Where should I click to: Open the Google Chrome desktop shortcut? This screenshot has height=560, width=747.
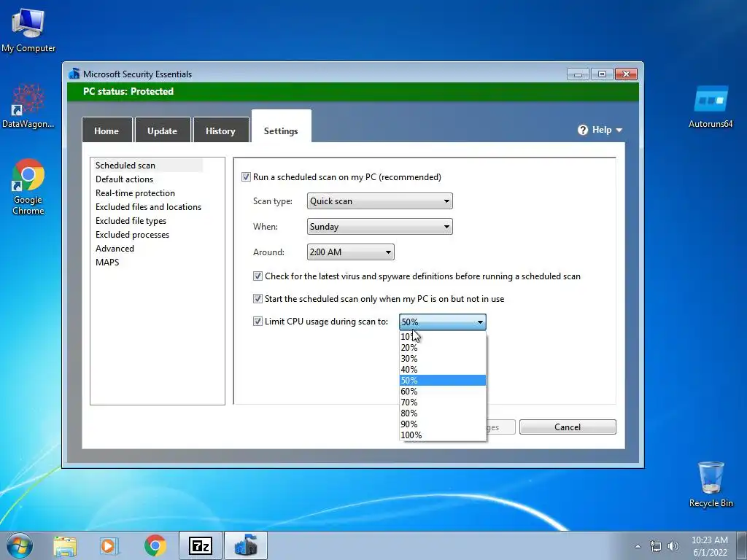28,186
